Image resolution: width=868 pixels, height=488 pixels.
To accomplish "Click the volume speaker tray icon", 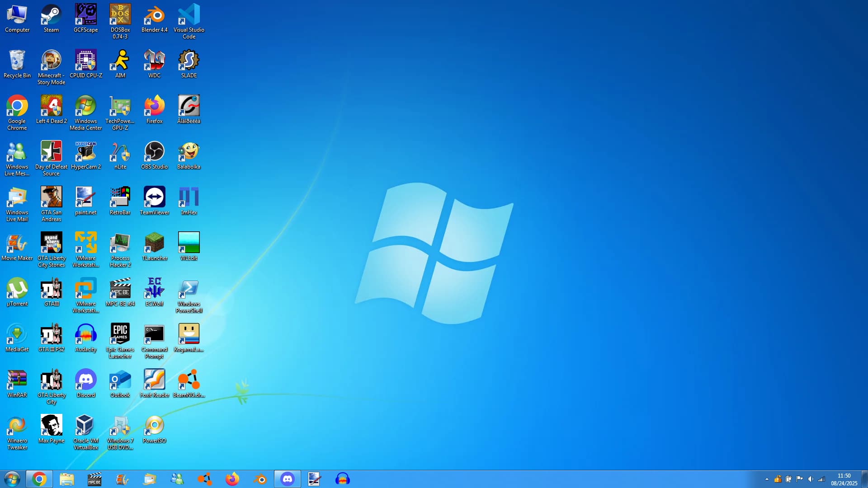I will click(811, 479).
